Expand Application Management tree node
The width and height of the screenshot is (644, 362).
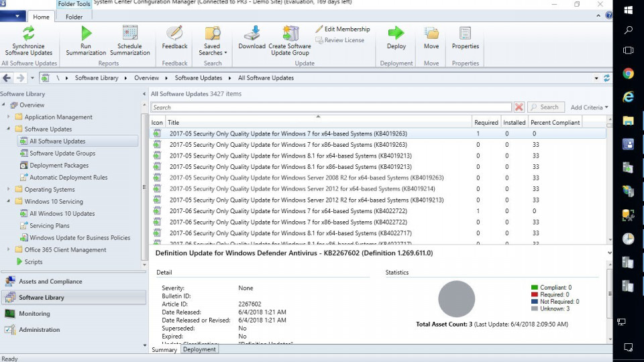pos(9,117)
